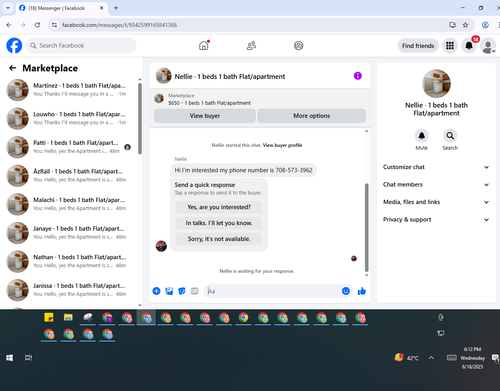The height and width of the screenshot is (391, 500).
Task: Open the Friends icon in top navigation
Action: tap(251, 46)
